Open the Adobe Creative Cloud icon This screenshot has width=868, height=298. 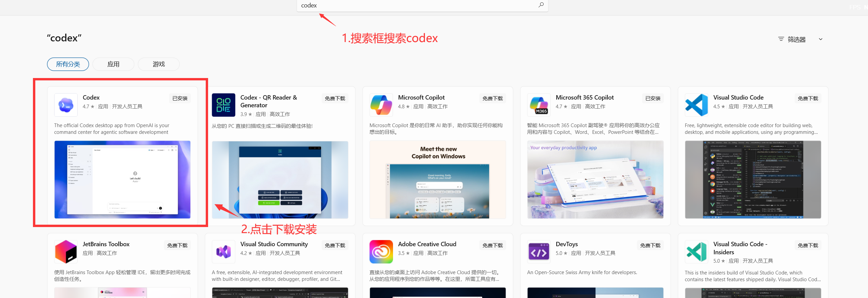coord(381,252)
